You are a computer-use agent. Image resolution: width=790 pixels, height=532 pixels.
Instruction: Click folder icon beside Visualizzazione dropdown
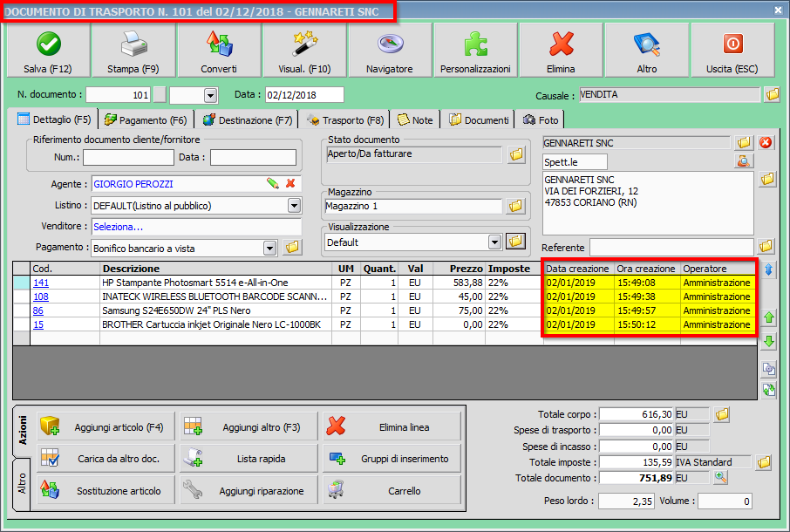tap(516, 242)
